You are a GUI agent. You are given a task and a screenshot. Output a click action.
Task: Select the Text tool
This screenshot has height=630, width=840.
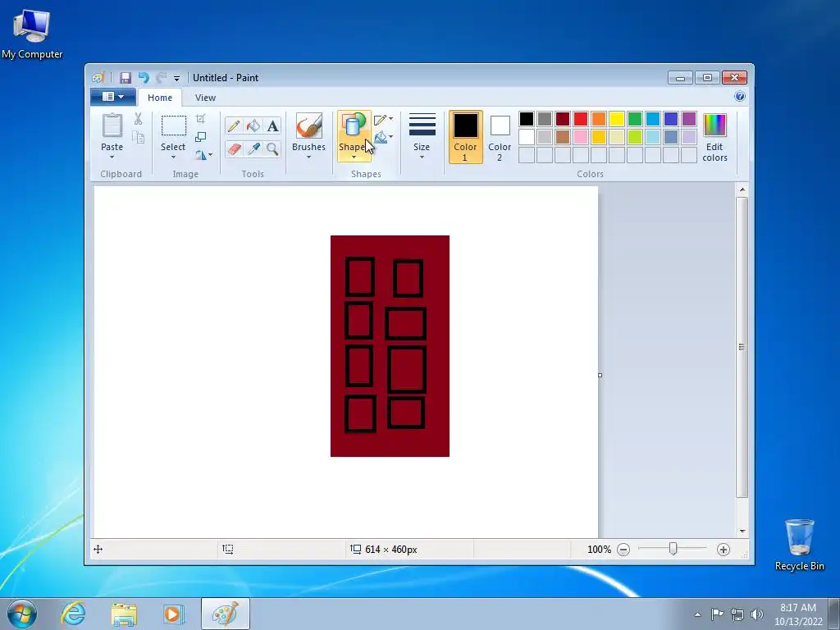tap(272, 126)
